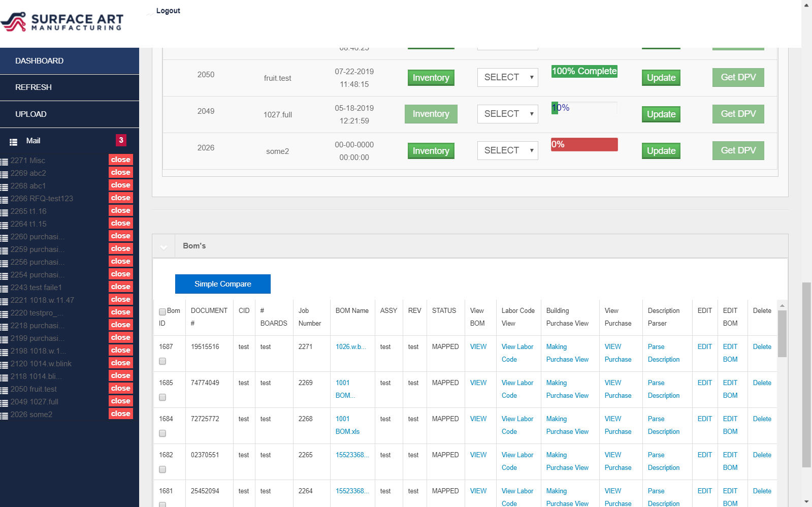
Task: Click the Bom's table vertical scrollbar
Action: 782,333
